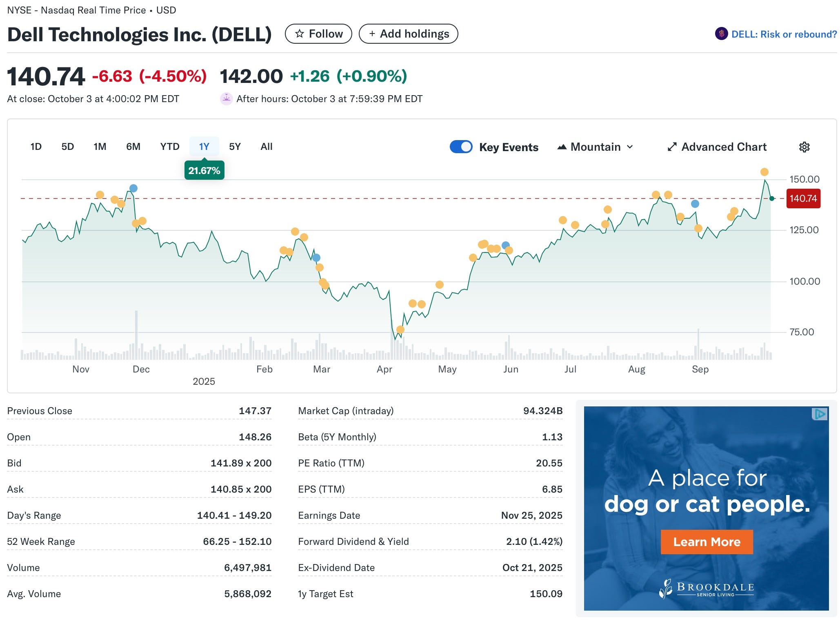
Task: Click the mountain chart type icon
Action: pyautogui.click(x=562, y=147)
